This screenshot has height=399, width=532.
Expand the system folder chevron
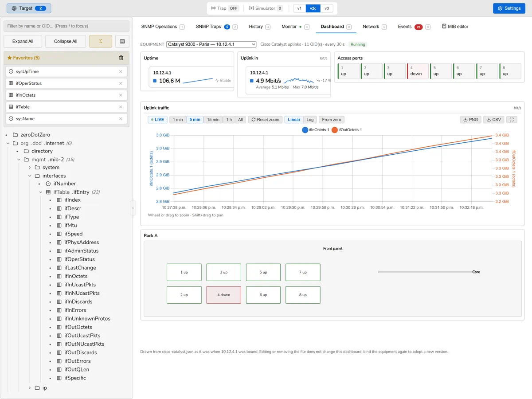30,168
